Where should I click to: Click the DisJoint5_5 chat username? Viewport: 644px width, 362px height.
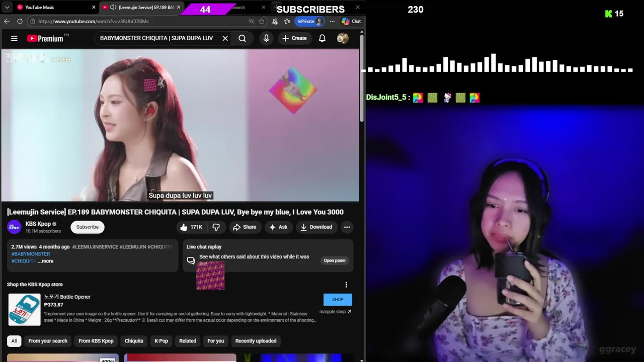click(385, 98)
